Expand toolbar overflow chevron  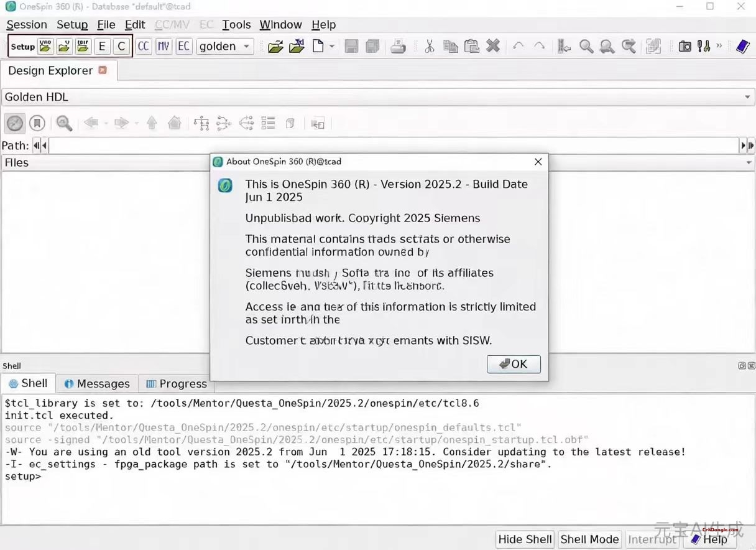[x=719, y=45]
